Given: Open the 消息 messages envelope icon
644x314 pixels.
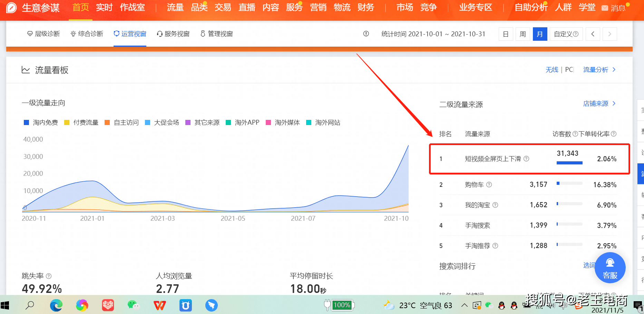Looking at the screenshot, I should click(x=605, y=8).
